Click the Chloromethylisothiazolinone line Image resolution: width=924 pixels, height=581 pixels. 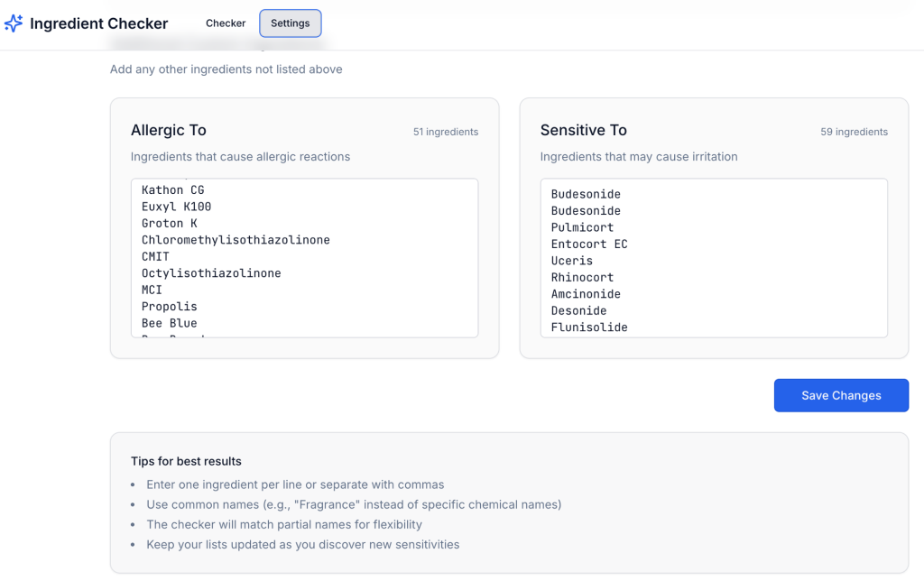click(x=236, y=240)
